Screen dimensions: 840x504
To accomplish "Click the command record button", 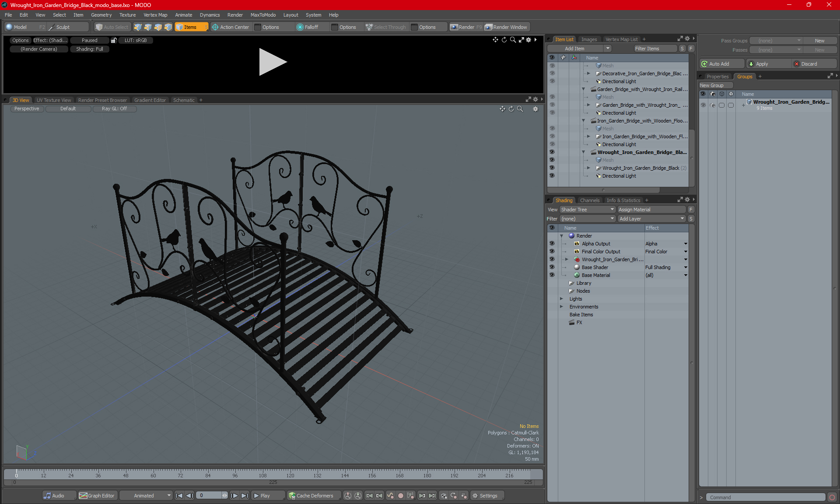I will pyautogui.click(x=832, y=497).
